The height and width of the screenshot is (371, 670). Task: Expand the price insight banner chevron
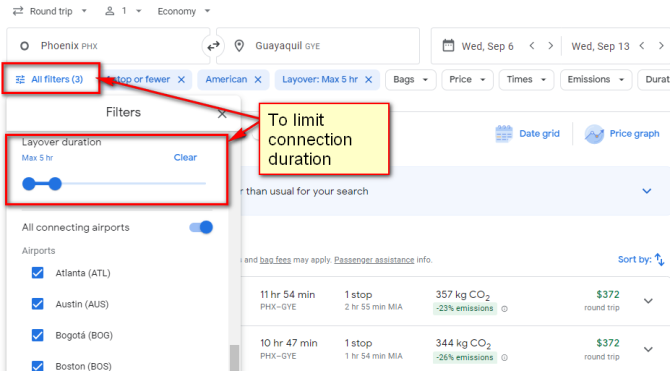(647, 191)
